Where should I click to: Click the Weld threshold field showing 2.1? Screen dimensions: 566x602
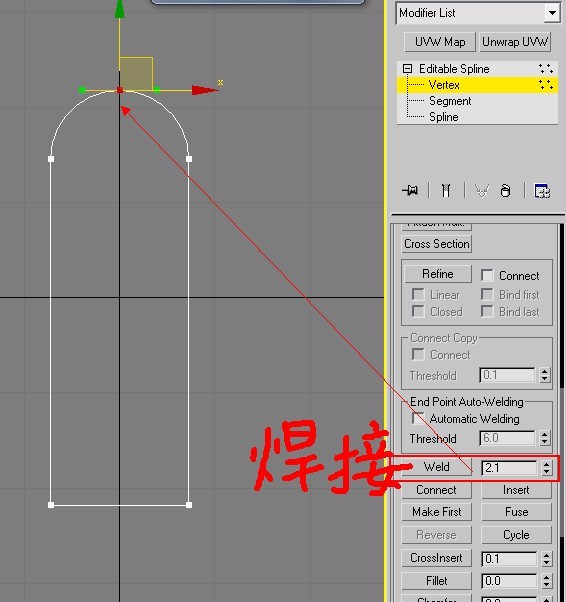pyautogui.click(x=509, y=468)
